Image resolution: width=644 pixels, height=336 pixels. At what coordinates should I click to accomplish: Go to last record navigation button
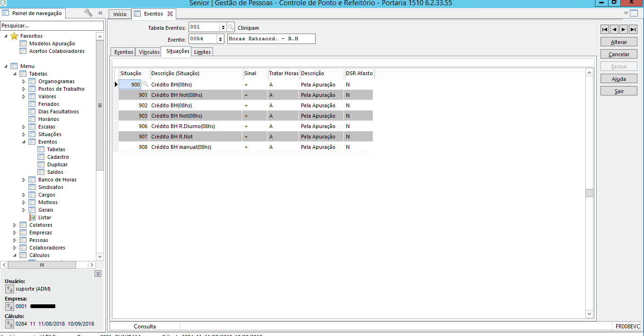point(633,29)
